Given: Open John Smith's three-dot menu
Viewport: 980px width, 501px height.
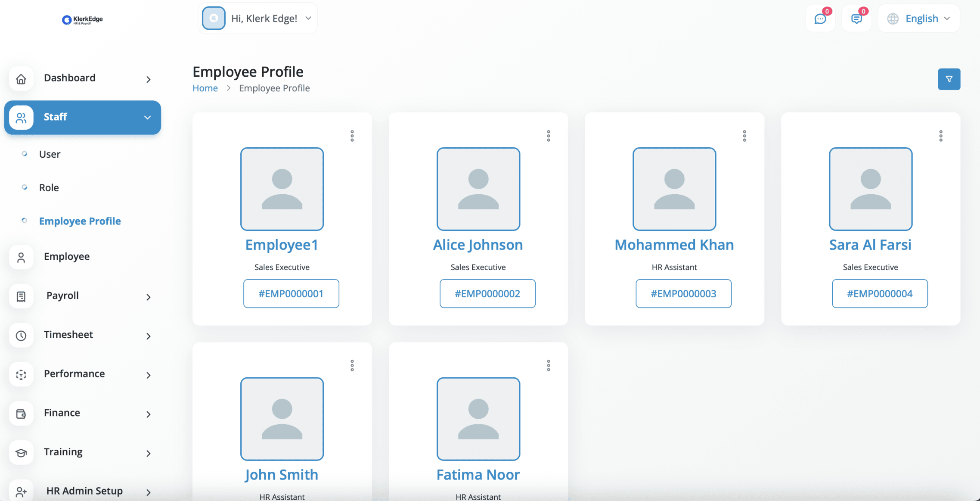Looking at the screenshot, I should [352, 366].
